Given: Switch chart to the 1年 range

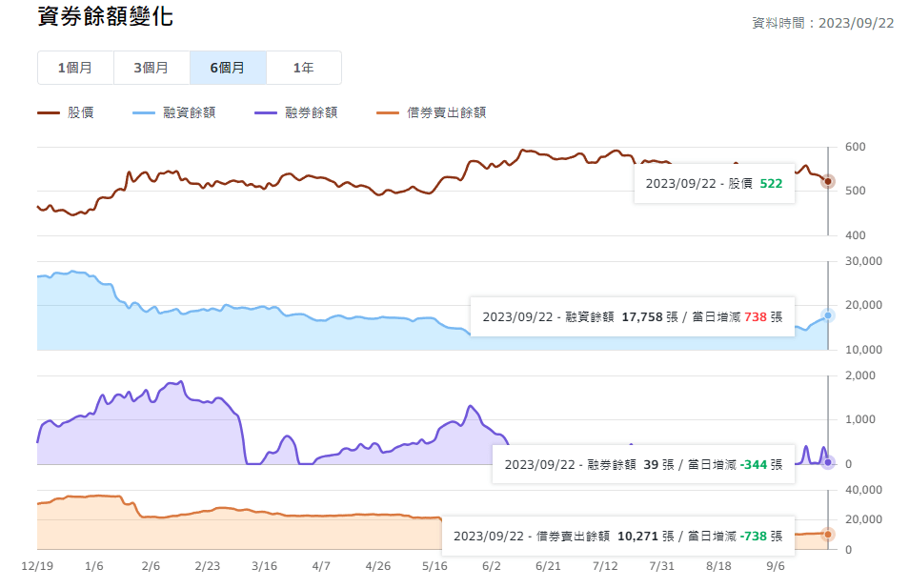Looking at the screenshot, I should 304,68.
